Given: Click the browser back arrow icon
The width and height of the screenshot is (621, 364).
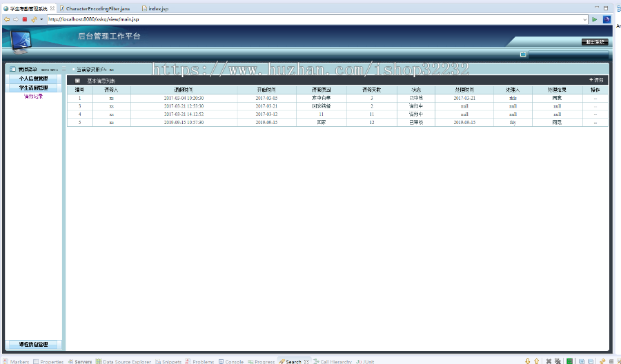Looking at the screenshot, I should point(7,19).
